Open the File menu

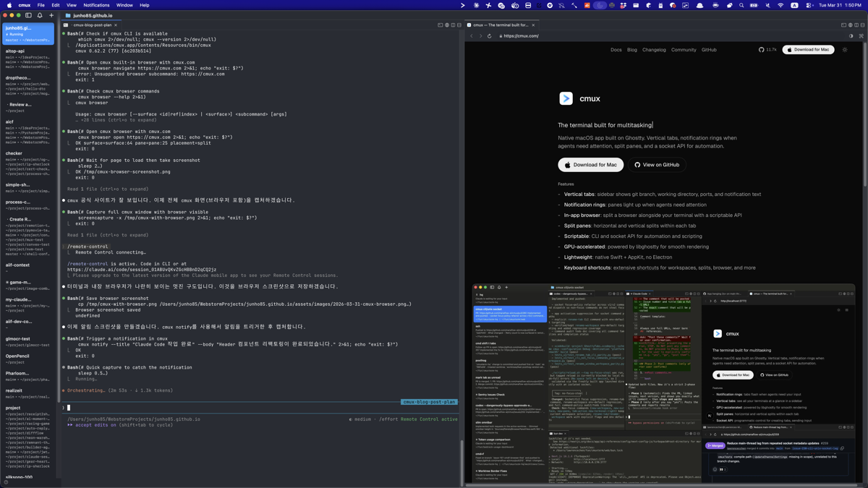pos(41,5)
